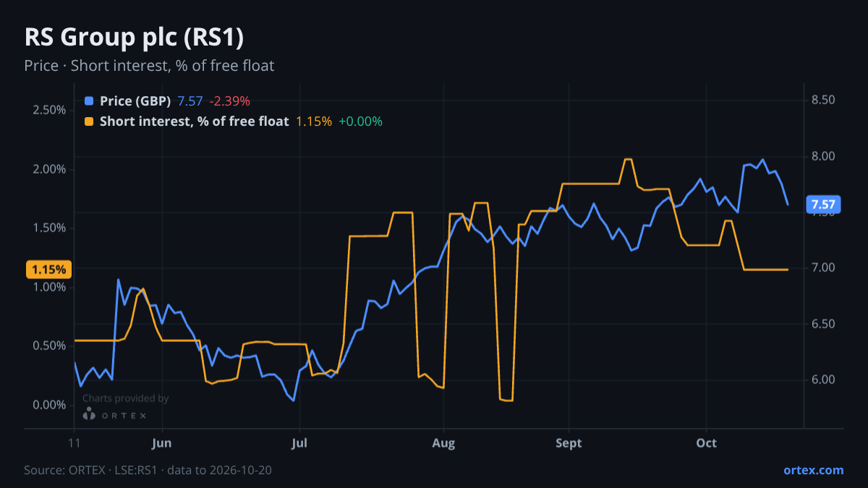This screenshot has width=868, height=488.
Task: Click the 11 label on date axis
Action: click(74, 443)
